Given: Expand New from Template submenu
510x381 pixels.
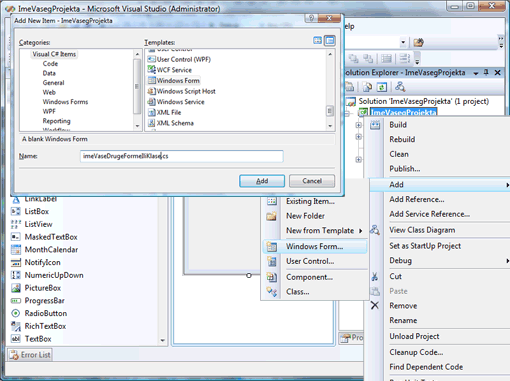Looking at the screenshot, I should 360,231.
